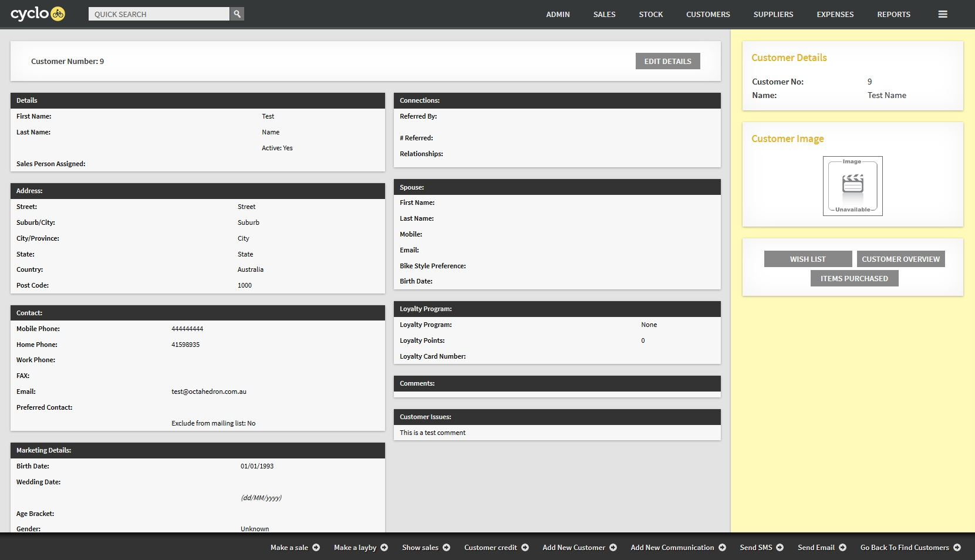Focus the Quick Search input field

coord(158,14)
